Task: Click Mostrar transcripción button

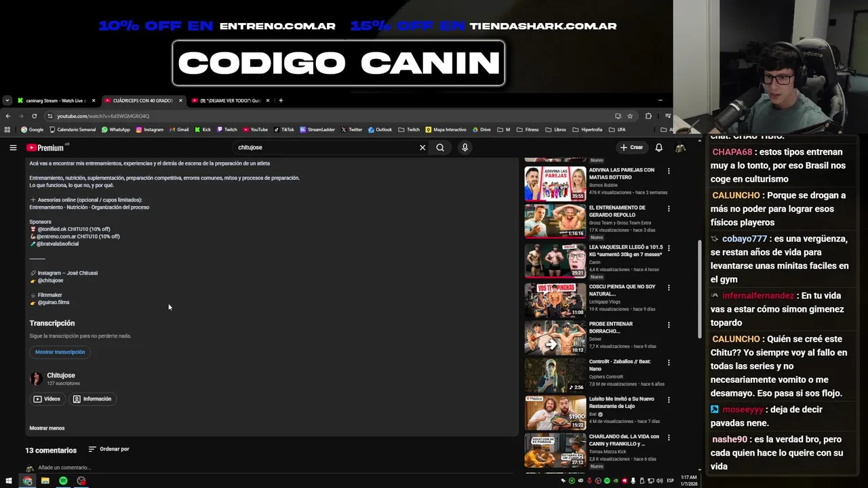Action: pos(60,352)
